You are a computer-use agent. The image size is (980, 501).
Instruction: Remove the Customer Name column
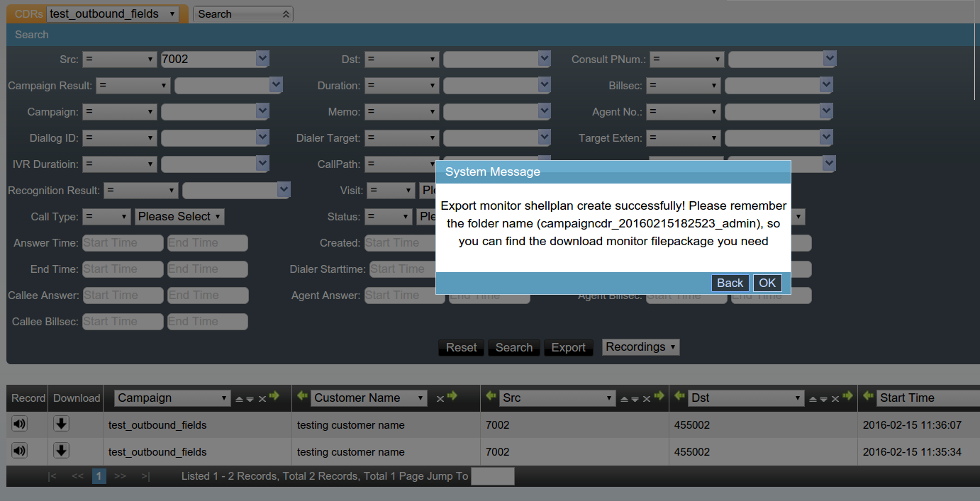440,399
